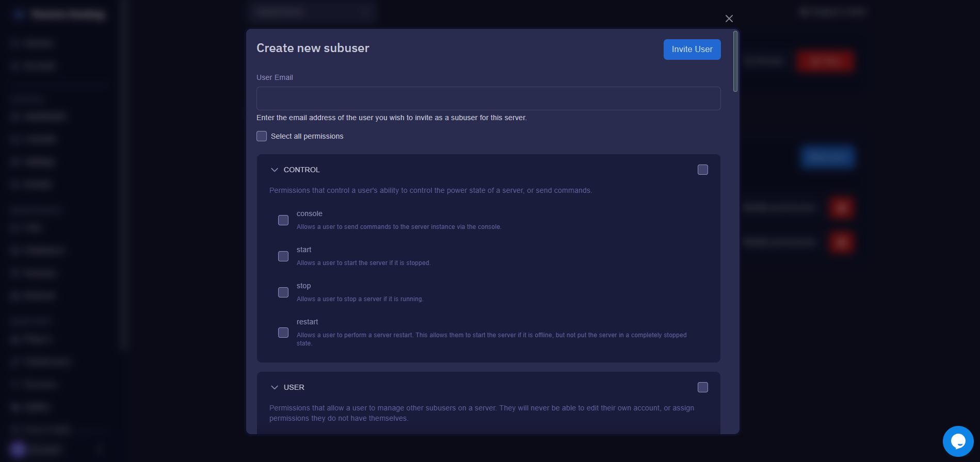The image size is (980, 462).
Task: Open the live chat bubble
Action: [958, 441]
